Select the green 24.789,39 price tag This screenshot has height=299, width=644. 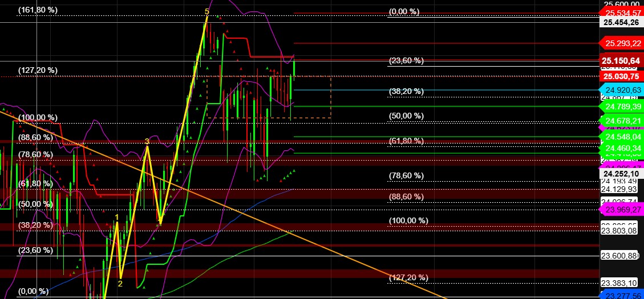(622, 107)
